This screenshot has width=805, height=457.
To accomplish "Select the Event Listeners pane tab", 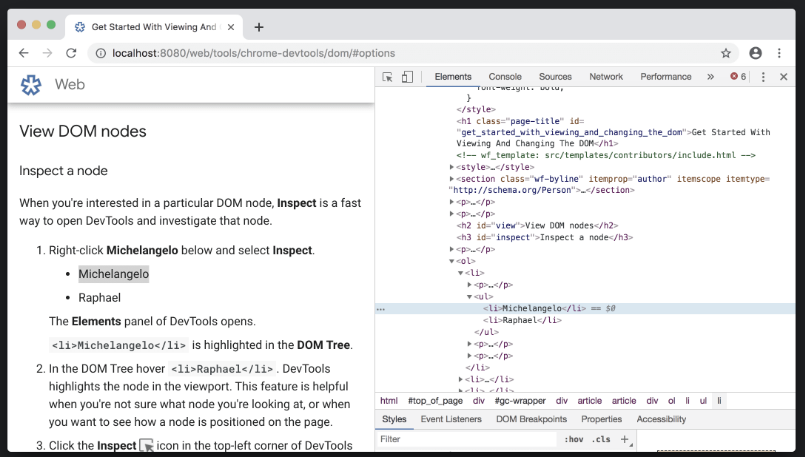I will click(451, 419).
